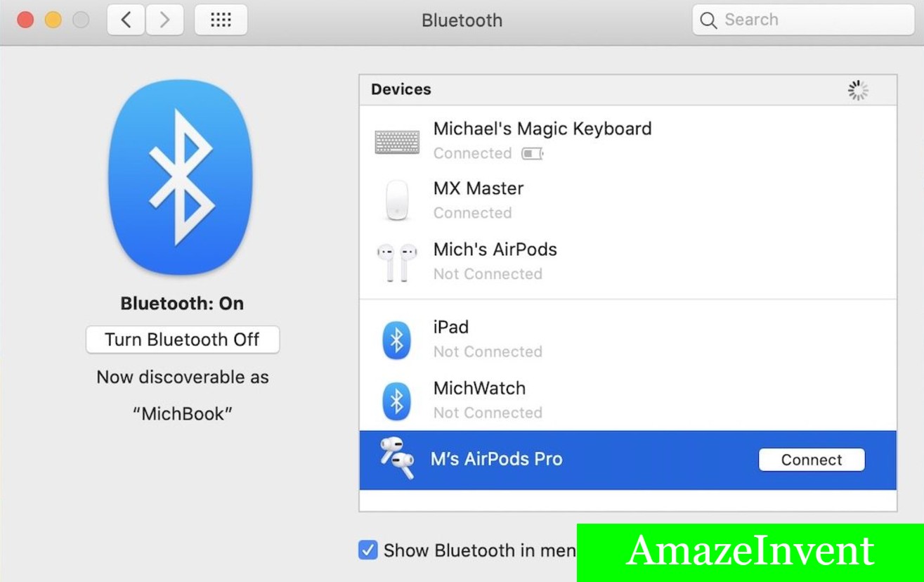Screen dimensions: 924x582
Task: Click Connected status under Magic Keyboard
Action: (472, 153)
